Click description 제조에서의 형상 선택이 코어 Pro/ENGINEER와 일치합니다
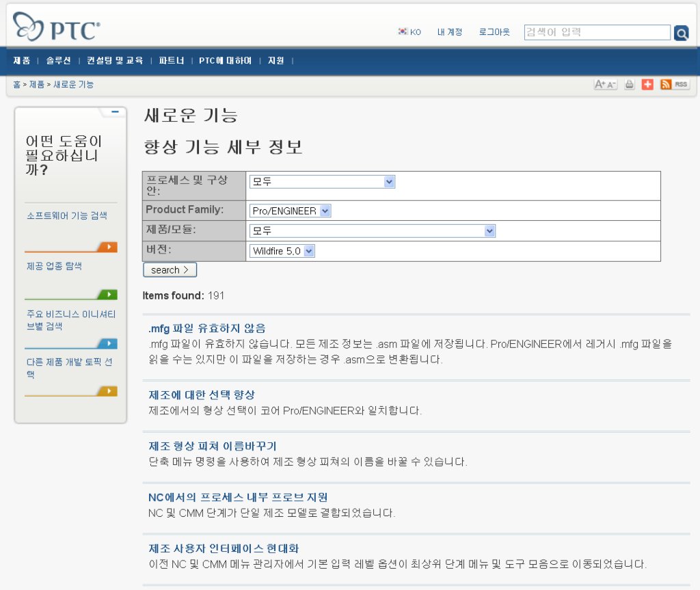700x590 pixels. [x=285, y=410]
